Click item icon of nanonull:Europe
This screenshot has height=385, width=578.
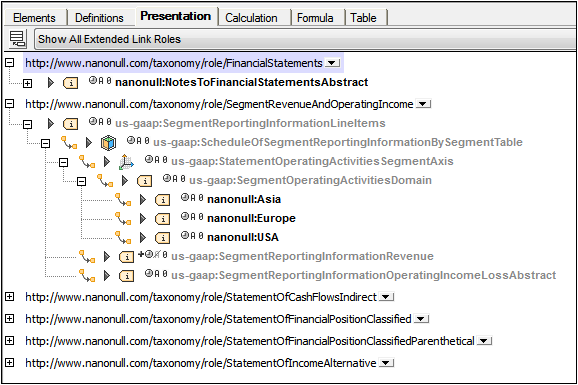163,219
